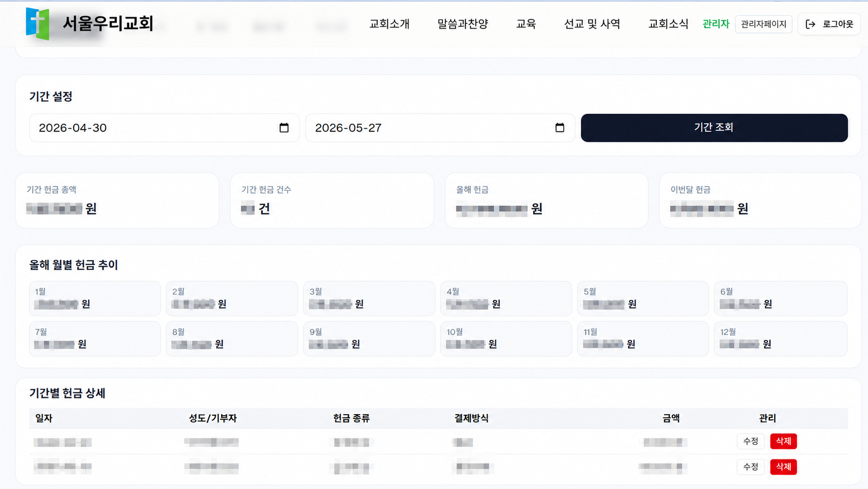Click the 기간별 헌금 상세 heading

67,393
